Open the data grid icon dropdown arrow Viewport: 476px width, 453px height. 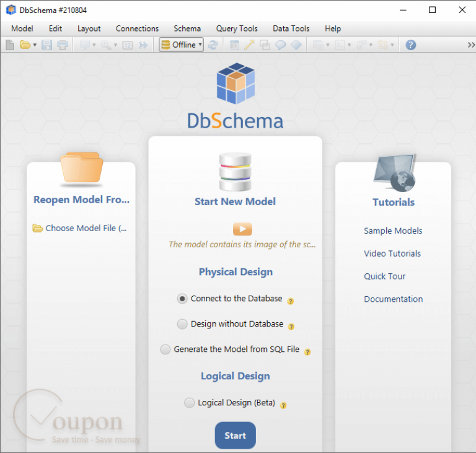pos(327,45)
